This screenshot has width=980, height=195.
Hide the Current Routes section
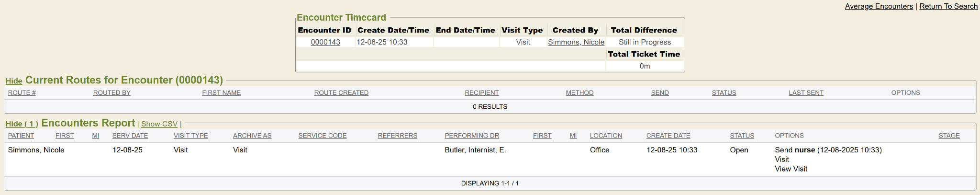14,81
